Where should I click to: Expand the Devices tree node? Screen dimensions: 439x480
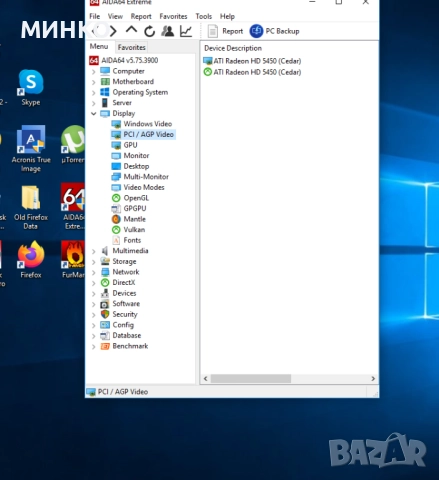(94, 293)
